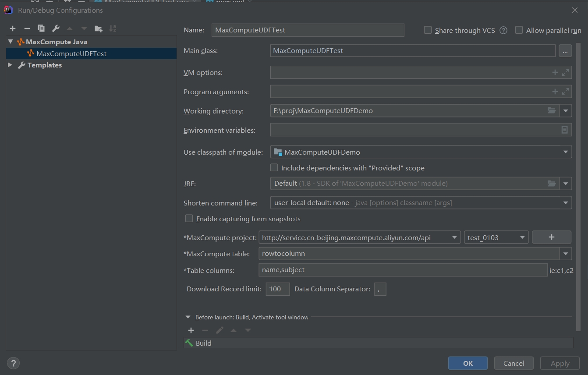
Task: Add a before-launch task
Action: (x=191, y=330)
